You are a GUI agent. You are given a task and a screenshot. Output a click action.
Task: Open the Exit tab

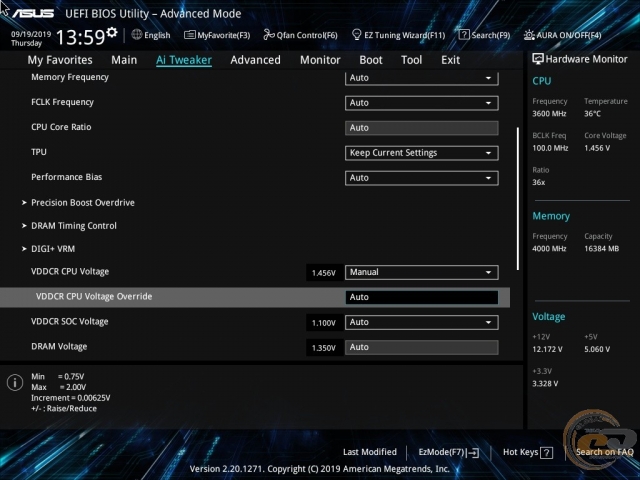tap(450, 60)
